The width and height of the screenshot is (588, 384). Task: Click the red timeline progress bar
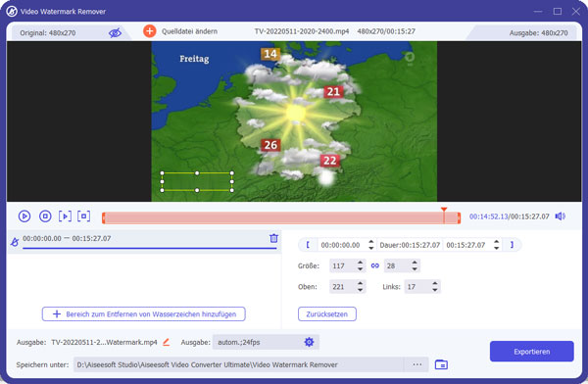281,217
